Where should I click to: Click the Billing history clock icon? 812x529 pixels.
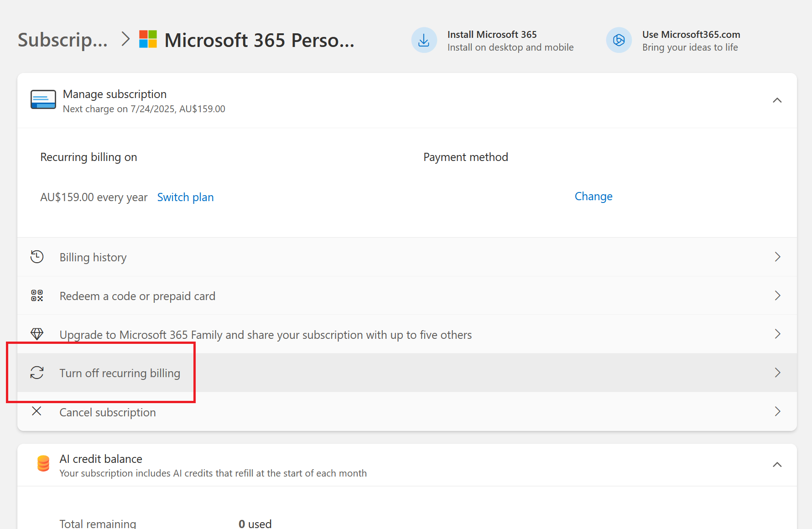[37, 257]
